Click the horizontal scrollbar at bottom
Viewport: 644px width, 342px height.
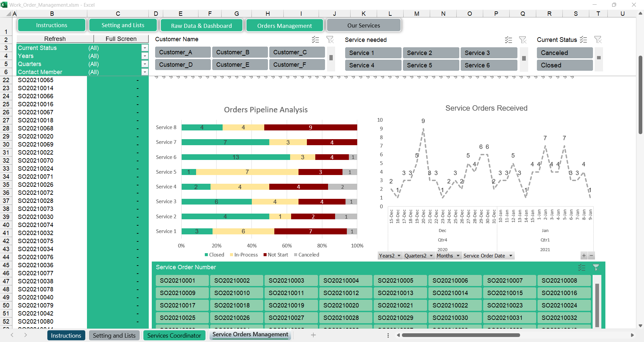(461, 335)
